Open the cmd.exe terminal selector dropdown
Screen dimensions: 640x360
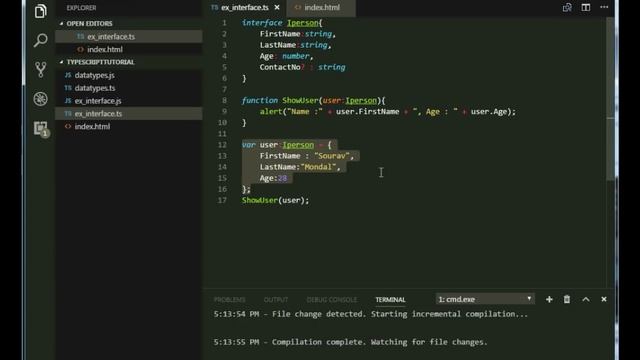pos(485,299)
